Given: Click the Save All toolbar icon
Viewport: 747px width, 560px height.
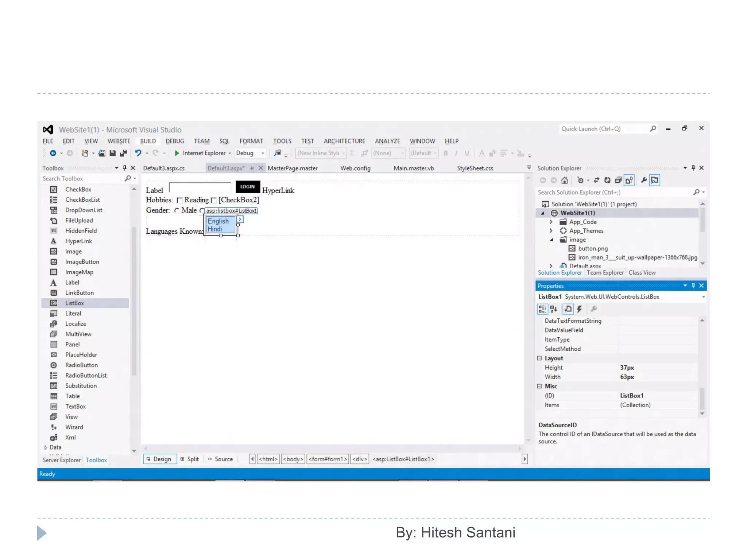Looking at the screenshot, I should pyautogui.click(x=123, y=153).
